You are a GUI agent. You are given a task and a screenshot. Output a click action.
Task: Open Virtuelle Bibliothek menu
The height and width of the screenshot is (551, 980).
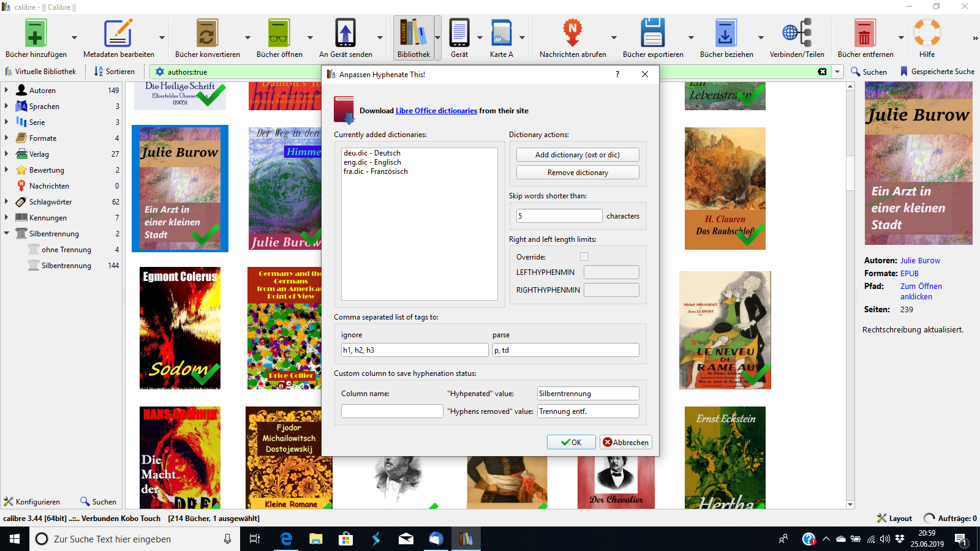point(40,72)
